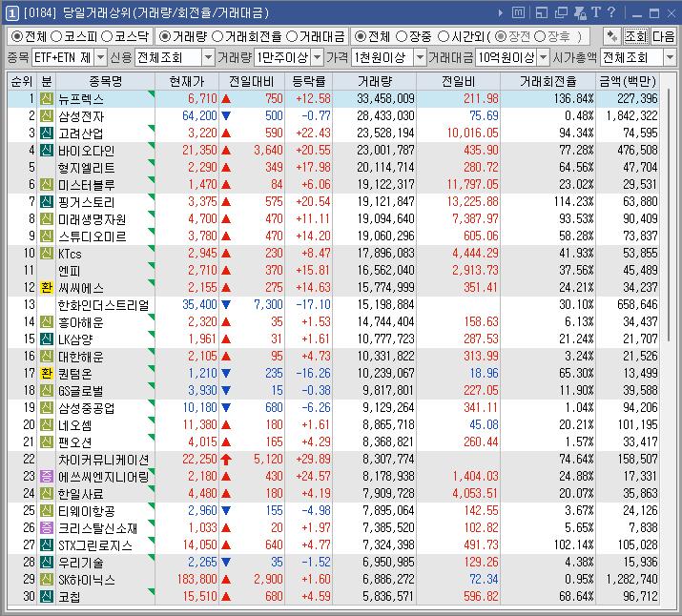Click the title bar layout window icon
682x616 pixels.
coord(542,13)
